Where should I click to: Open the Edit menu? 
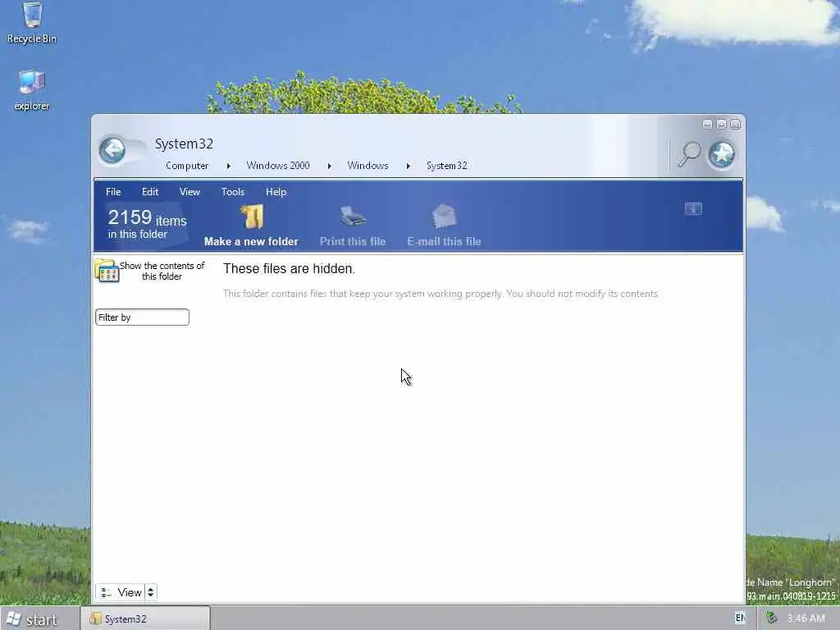coord(150,192)
